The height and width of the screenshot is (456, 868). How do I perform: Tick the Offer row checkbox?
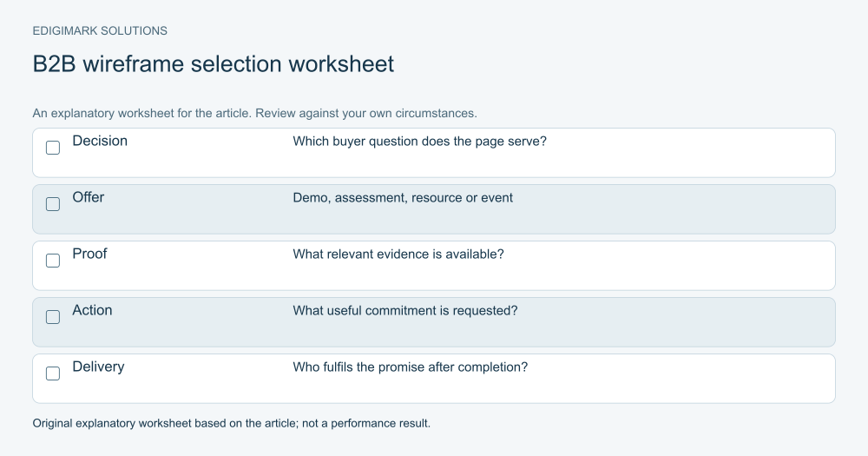[53, 204]
